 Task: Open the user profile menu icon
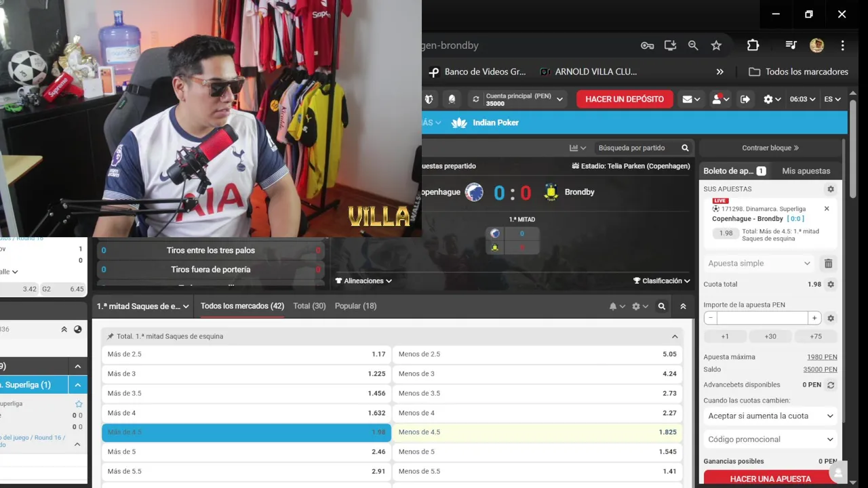719,100
